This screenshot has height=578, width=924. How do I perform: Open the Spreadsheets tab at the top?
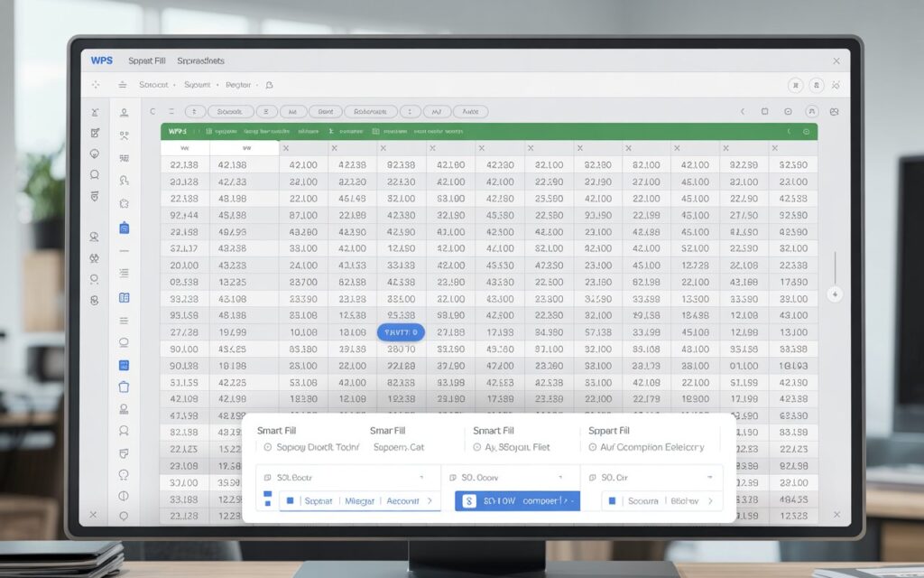202,61
